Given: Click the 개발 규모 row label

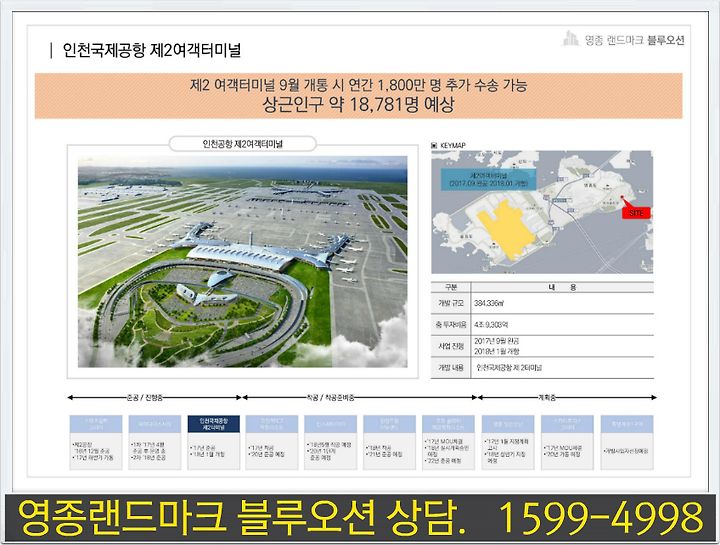Looking at the screenshot, I should coord(451,303).
